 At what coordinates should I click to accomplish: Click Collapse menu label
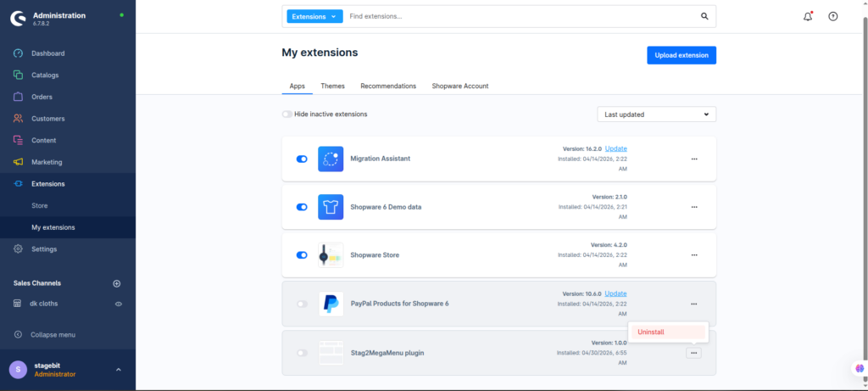53,335
